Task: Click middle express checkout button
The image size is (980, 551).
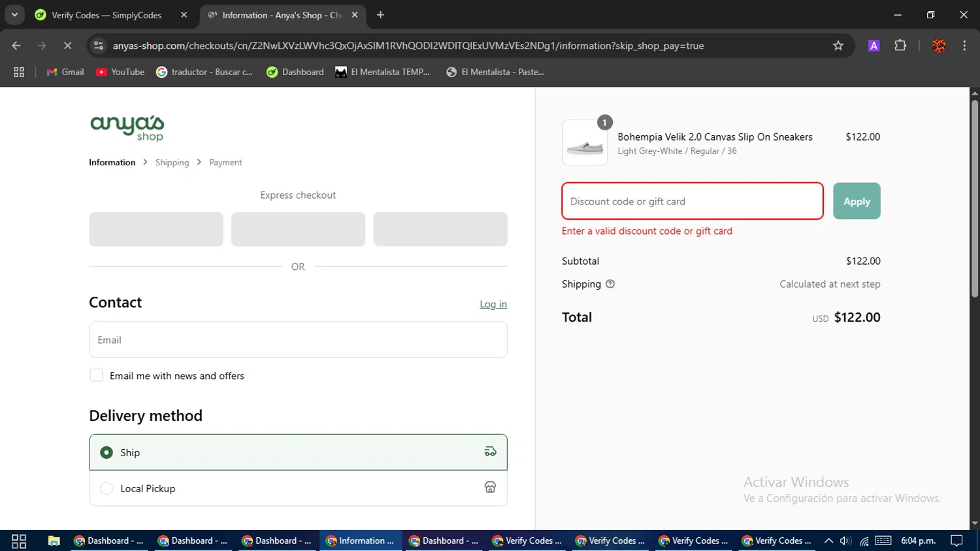Action: click(x=298, y=229)
